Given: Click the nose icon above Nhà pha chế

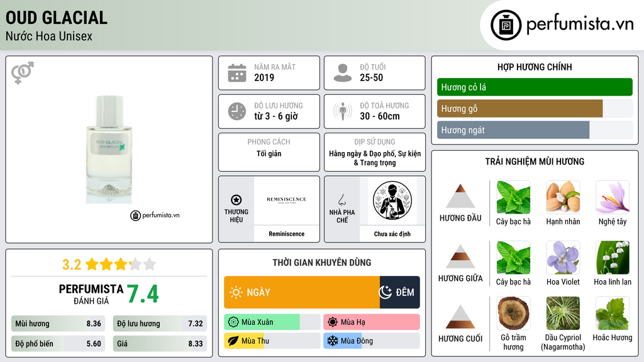Looking at the screenshot, I should click(x=341, y=200).
